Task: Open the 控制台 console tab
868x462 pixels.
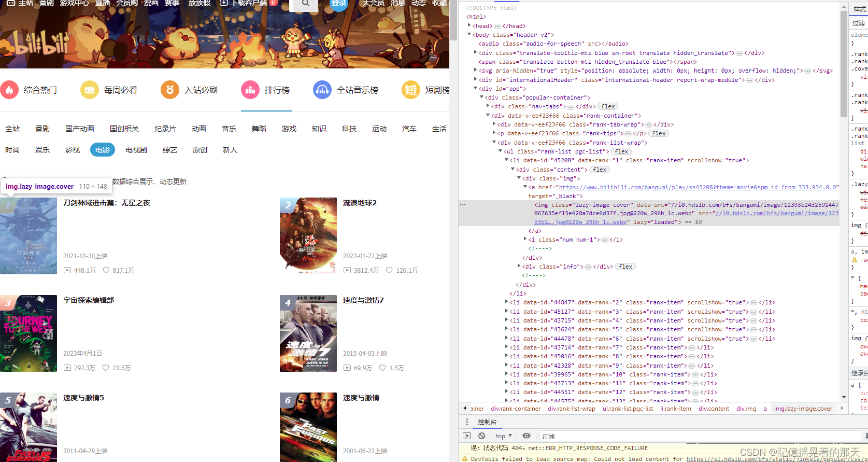Action: 487,422
